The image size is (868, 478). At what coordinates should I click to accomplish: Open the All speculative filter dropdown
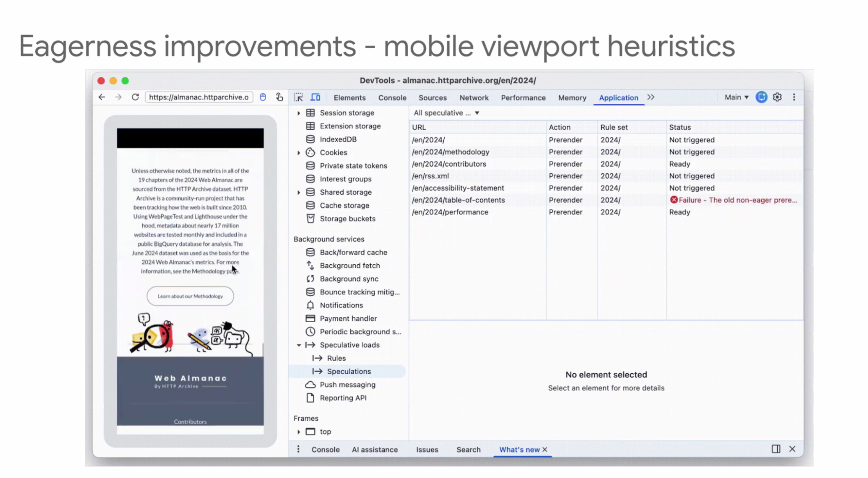pyautogui.click(x=446, y=113)
